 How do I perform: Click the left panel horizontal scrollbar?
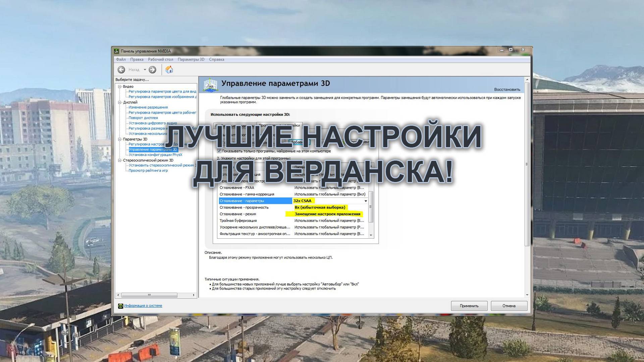(x=149, y=295)
